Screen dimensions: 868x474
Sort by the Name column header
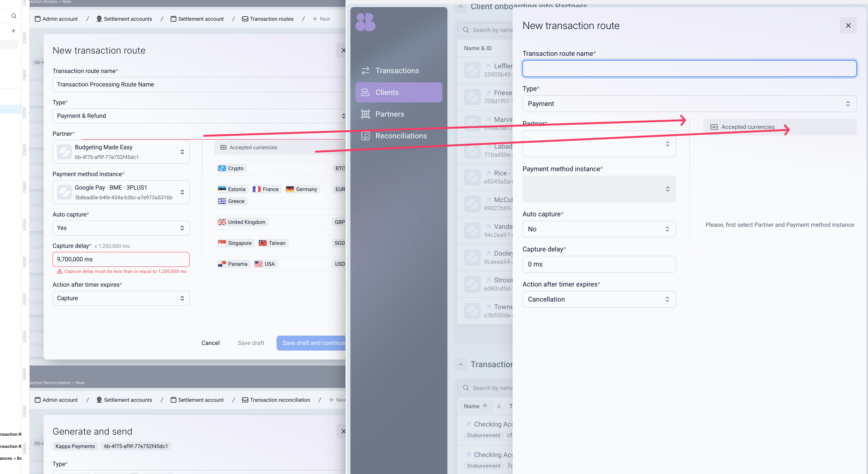tap(475, 406)
